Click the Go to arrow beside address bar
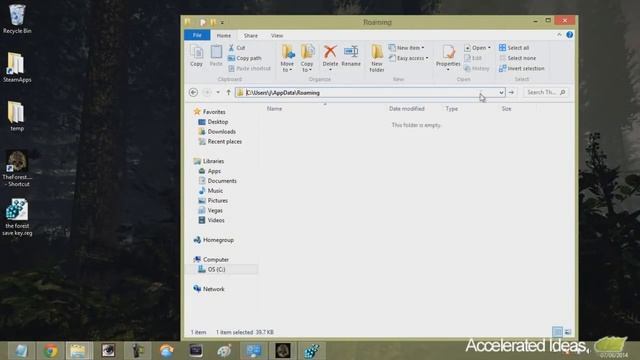This screenshot has width=640, height=360. (511, 93)
